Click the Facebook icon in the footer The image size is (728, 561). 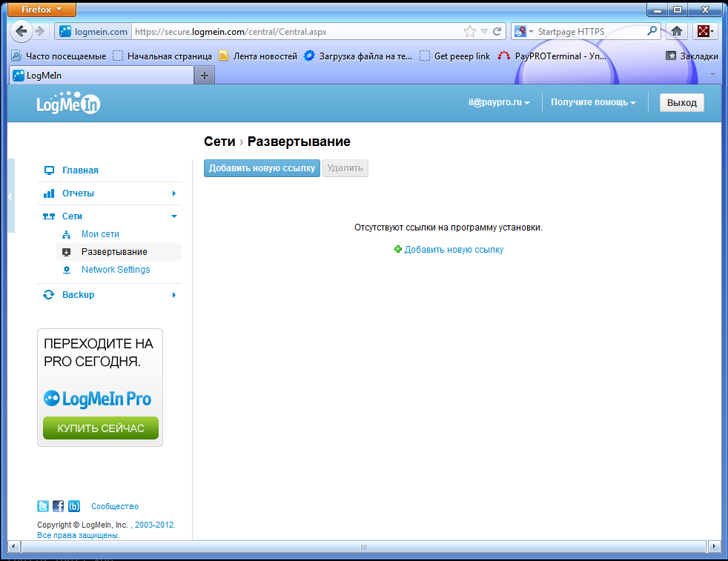point(59,507)
